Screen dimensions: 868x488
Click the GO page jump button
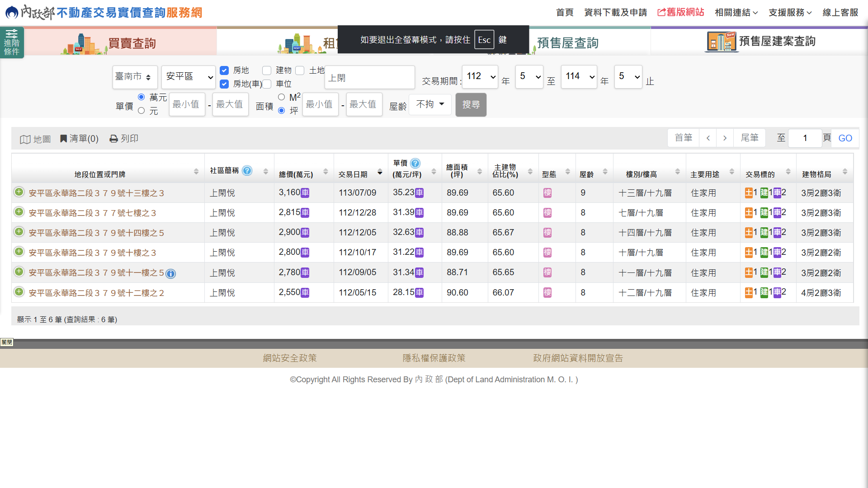[845, 138]
